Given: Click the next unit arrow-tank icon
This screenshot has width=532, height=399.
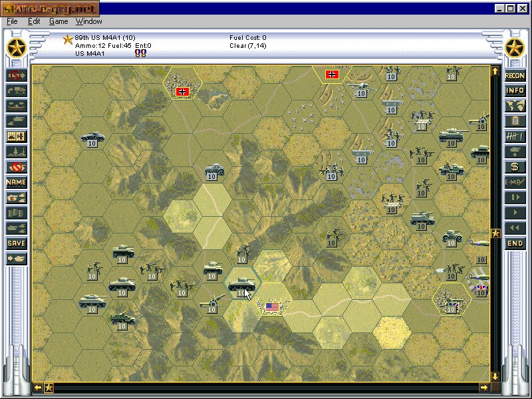Looking at the screenshot, I should (x=16, y=259).
